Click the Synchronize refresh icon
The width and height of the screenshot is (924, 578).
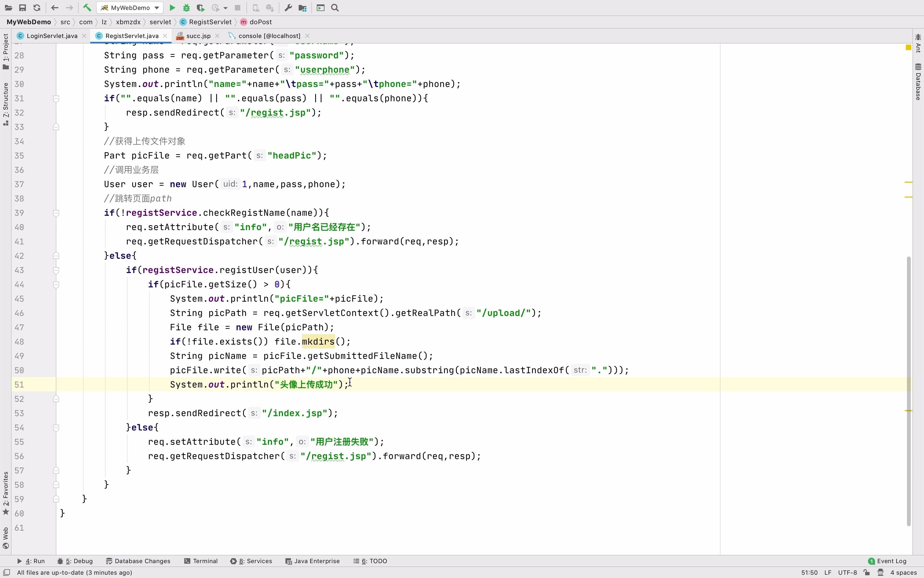pos(37,8)
